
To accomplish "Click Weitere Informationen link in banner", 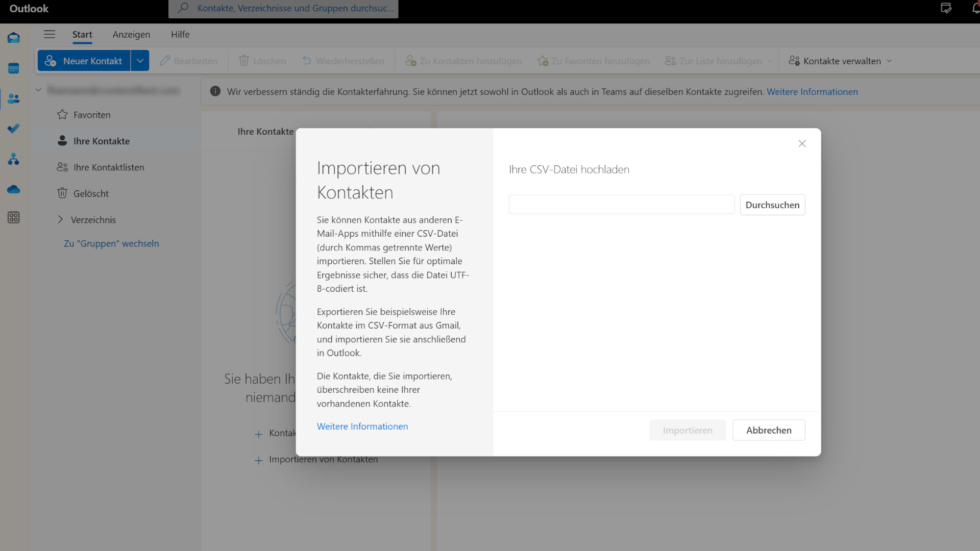I will click(x=812, y=91).
